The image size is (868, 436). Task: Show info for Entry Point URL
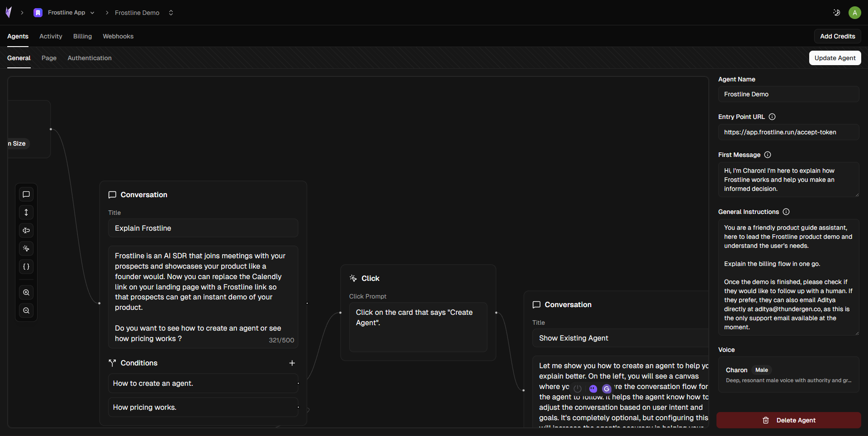[x=772, y=117]
